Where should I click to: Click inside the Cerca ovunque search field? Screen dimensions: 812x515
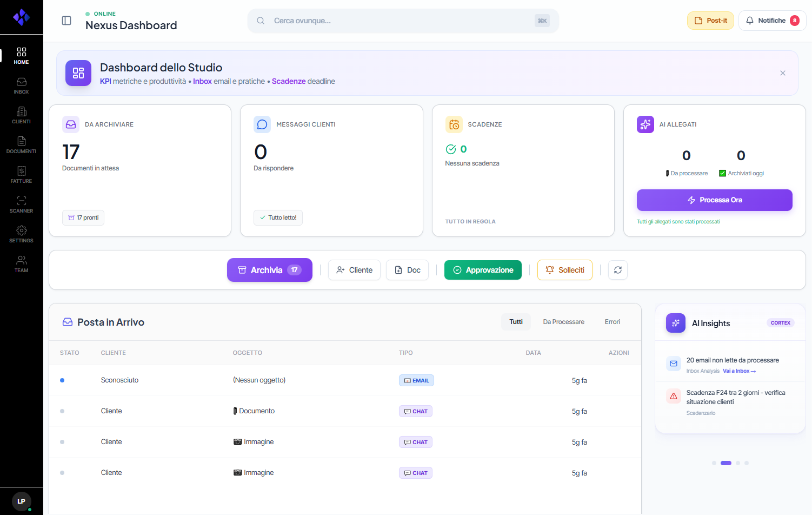(403, 21)
